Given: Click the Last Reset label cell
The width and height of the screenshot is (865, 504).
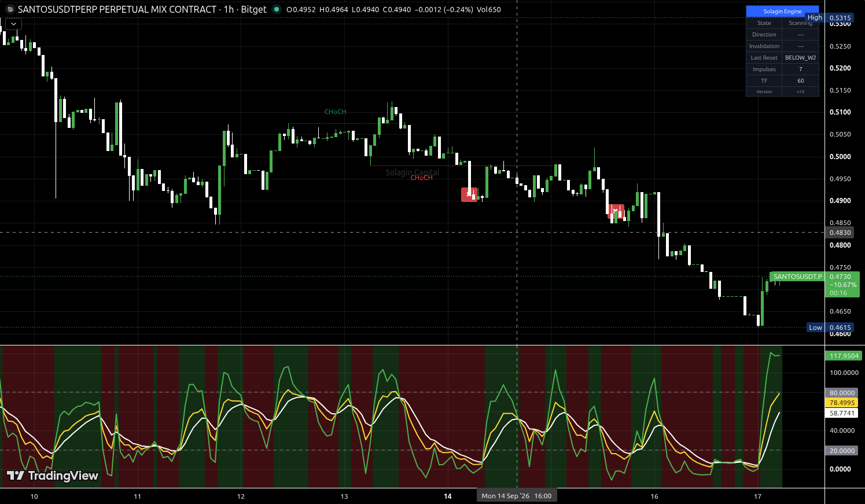Looking at the screenshot, I should 764,58.
